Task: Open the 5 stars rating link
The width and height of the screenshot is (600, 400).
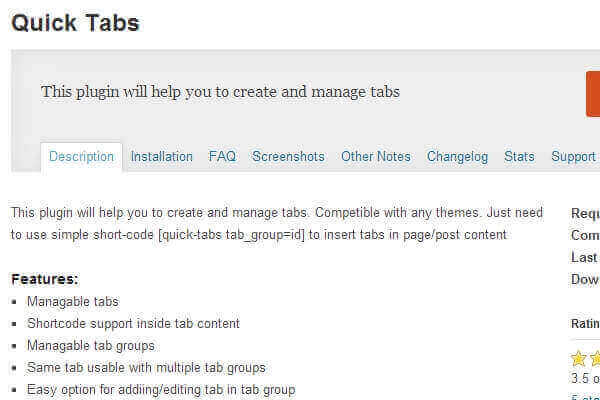Action: 585,396
